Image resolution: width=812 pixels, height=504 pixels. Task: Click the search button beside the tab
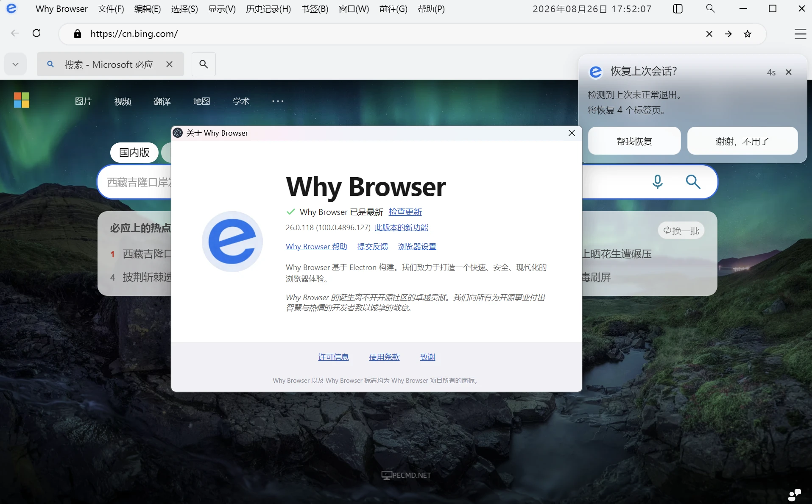click(x=204, y=64)
